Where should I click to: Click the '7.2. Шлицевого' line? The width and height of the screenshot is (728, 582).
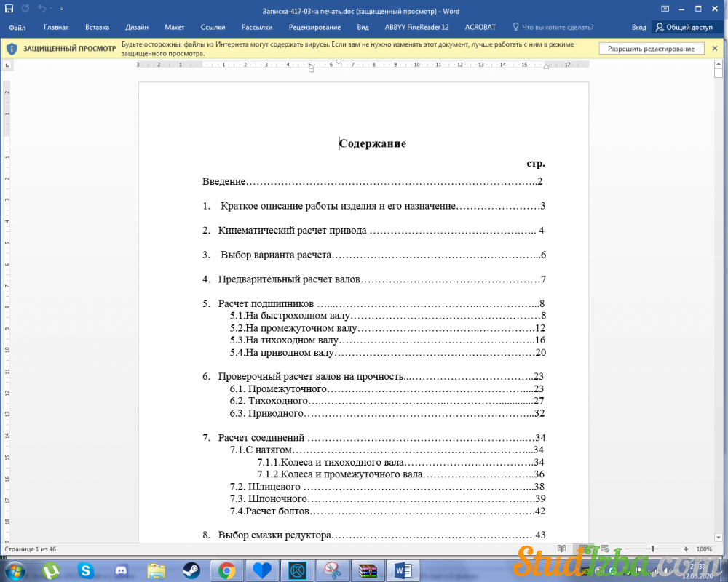(387, 487)
